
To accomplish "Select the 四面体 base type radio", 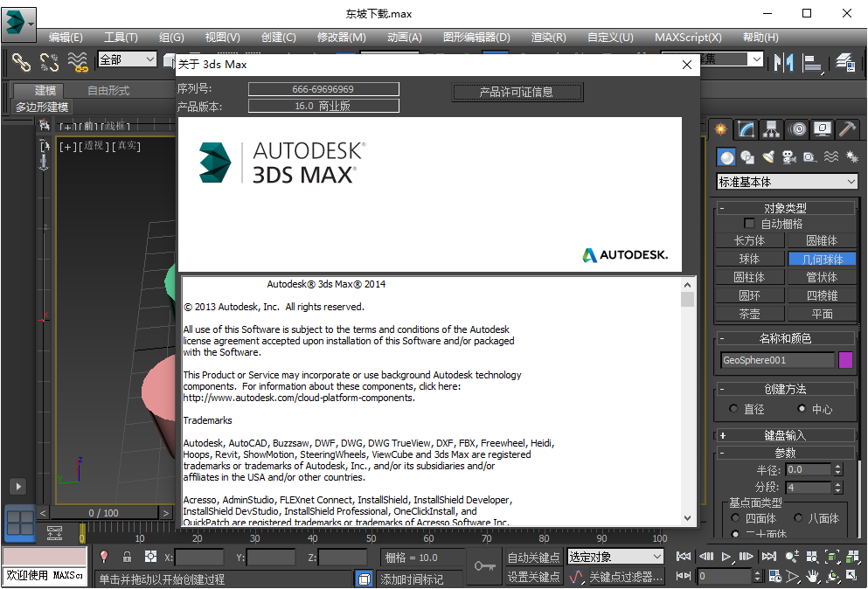I will [735, 517].
